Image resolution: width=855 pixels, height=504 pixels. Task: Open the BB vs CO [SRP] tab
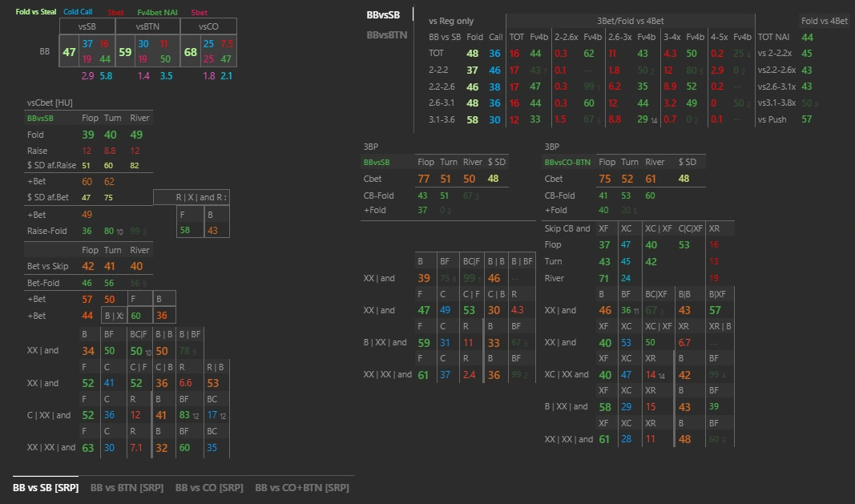(x=209, y=487)
